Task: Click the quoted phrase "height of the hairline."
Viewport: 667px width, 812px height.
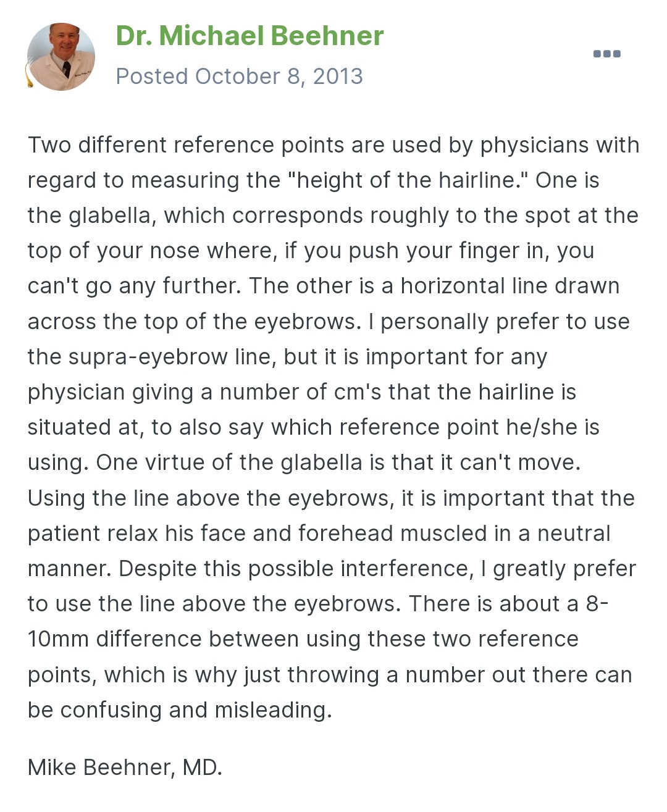Action: click(x=408, y=180)
